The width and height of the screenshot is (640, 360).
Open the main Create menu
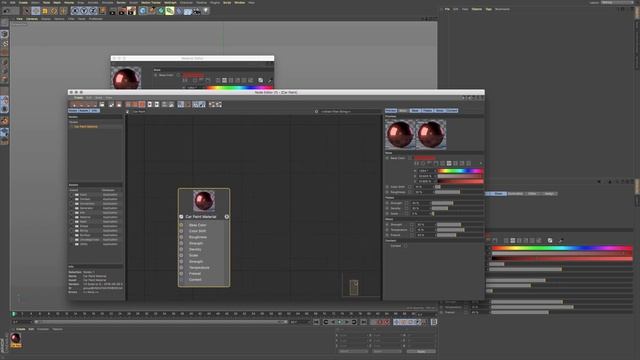click(23, 2)
